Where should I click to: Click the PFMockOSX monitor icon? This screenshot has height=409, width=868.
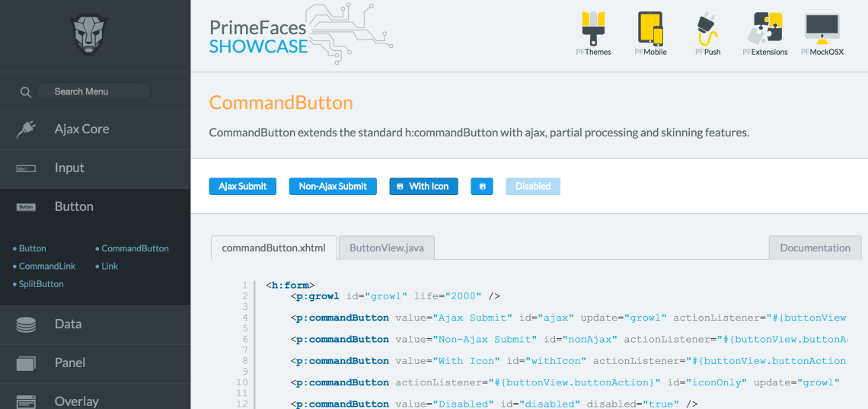coord(822,28)
